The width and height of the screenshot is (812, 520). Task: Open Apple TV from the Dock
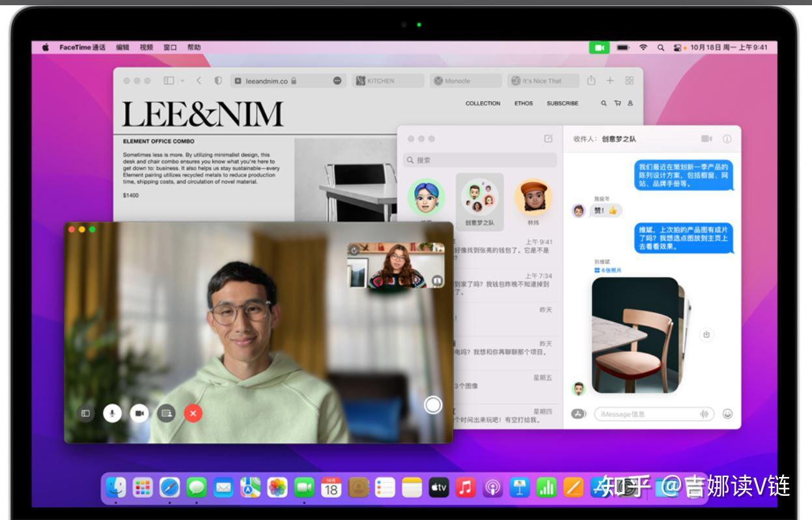point(439,487)
